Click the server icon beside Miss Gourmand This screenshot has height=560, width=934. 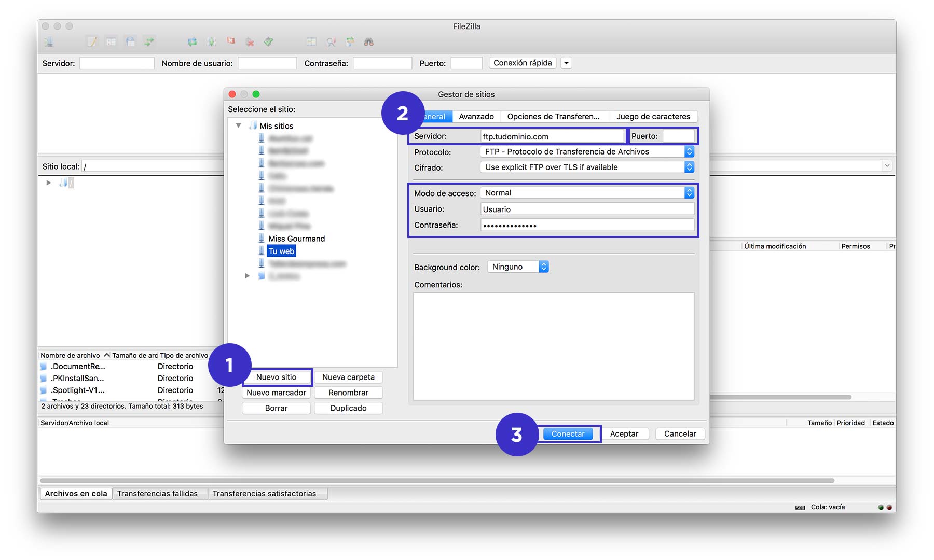coord(262,239)
